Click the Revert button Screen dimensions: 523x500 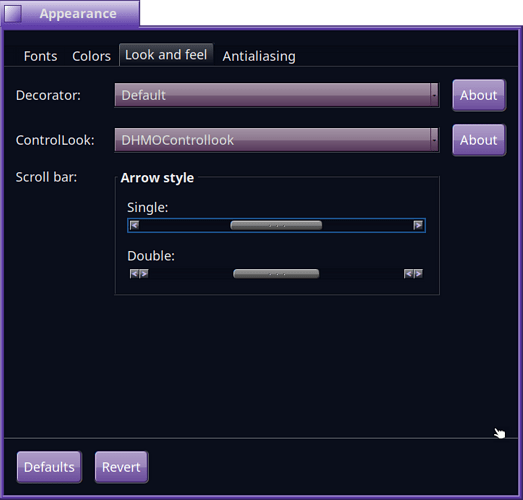[x=121, y=467]
